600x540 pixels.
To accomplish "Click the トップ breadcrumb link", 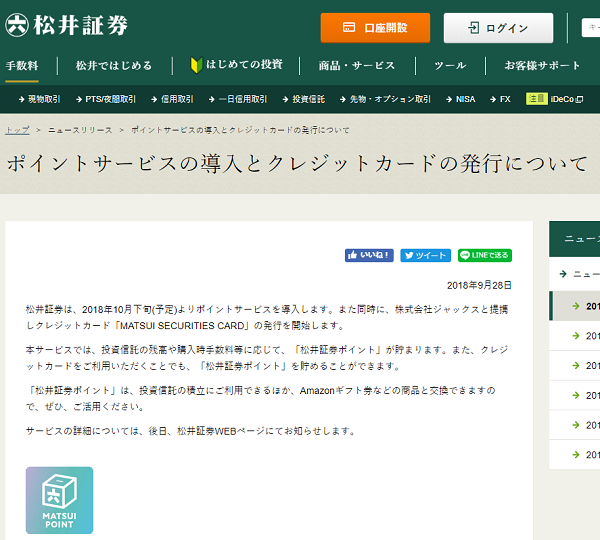I will pos(17,130).
